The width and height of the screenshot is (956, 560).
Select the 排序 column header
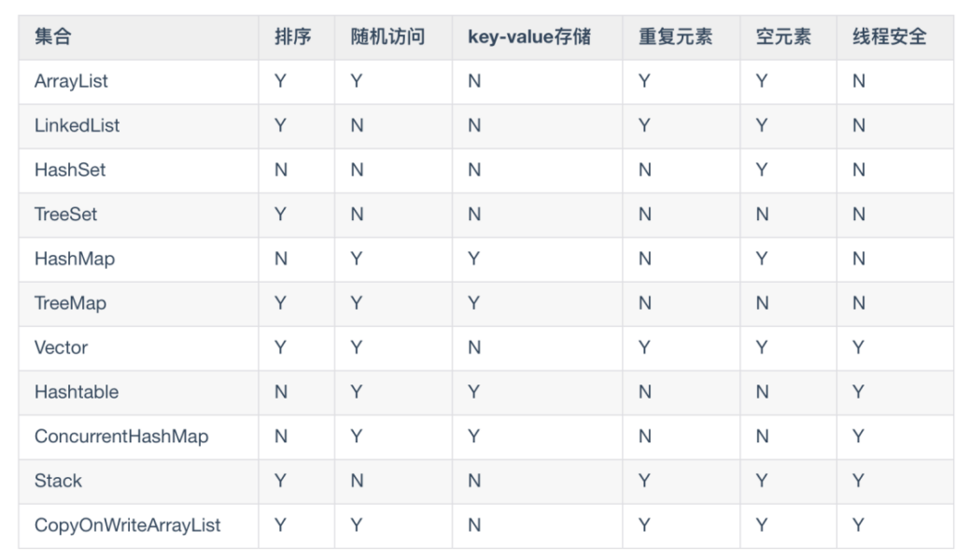(x=292, y=36)
